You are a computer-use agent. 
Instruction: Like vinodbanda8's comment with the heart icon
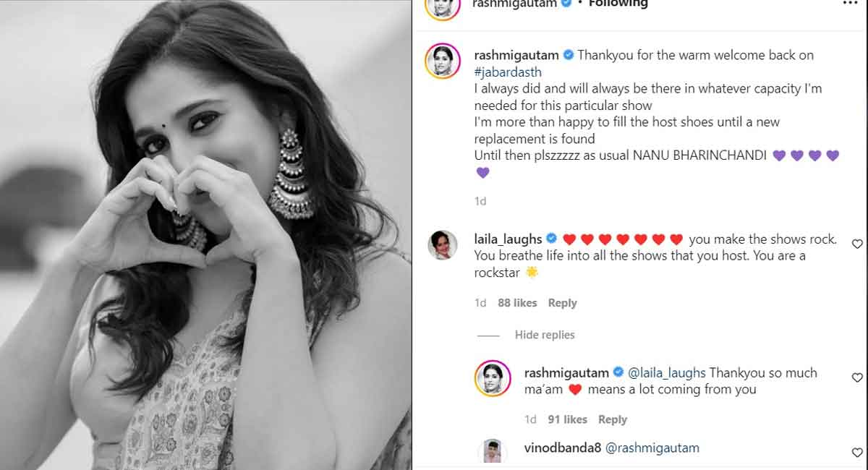(x=857, y=453)
